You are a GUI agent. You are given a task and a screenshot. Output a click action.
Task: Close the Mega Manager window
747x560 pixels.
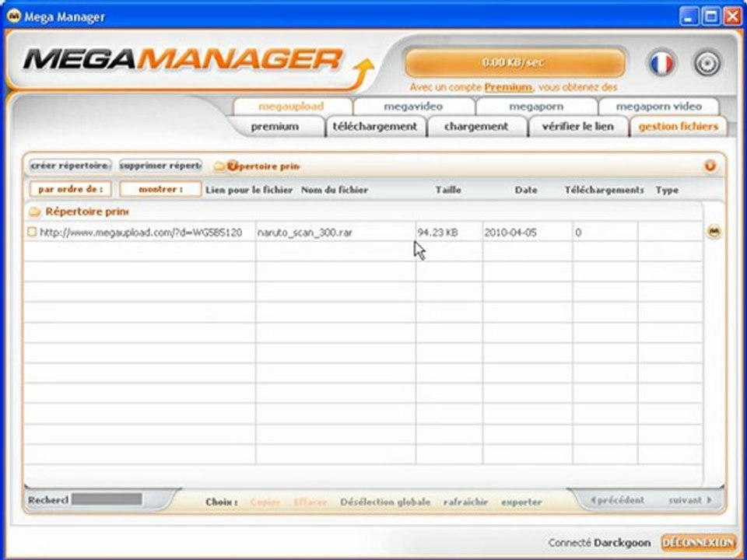733,17
